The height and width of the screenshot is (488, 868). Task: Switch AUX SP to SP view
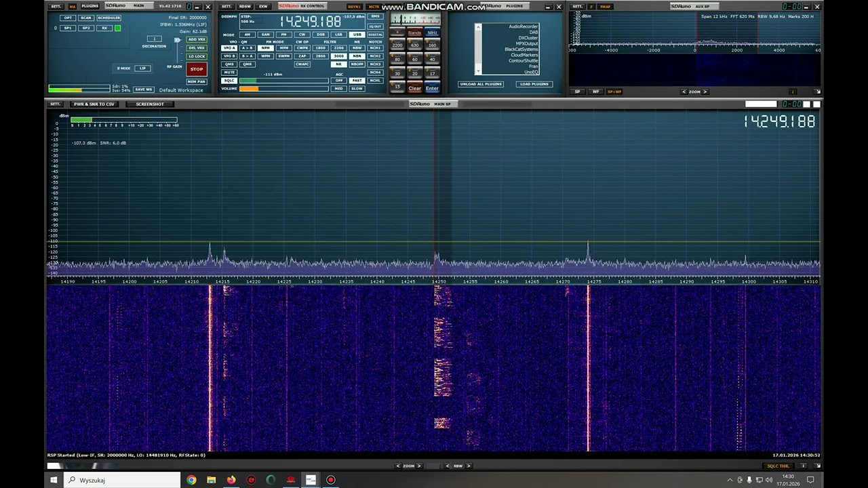tap(578, 91)
